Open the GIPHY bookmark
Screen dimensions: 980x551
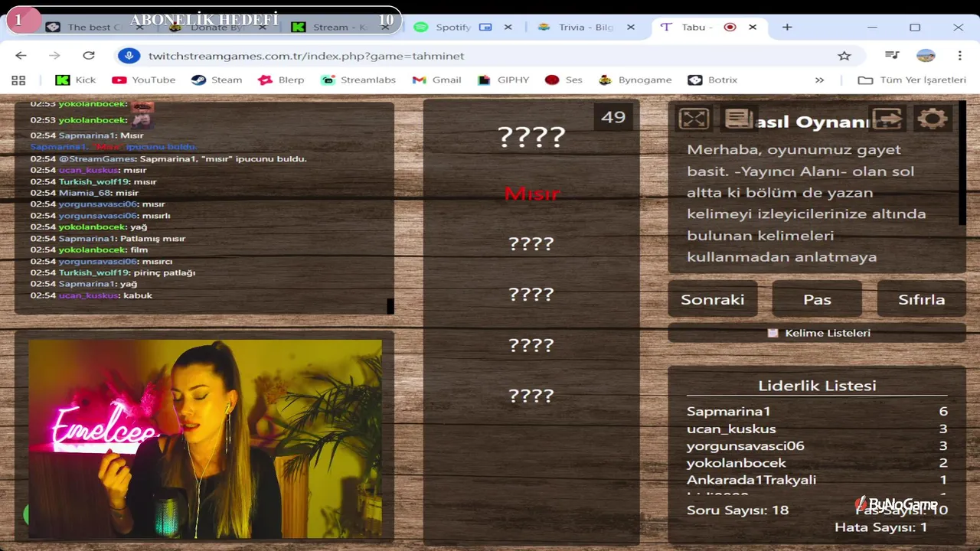click(x=503, y=80)
